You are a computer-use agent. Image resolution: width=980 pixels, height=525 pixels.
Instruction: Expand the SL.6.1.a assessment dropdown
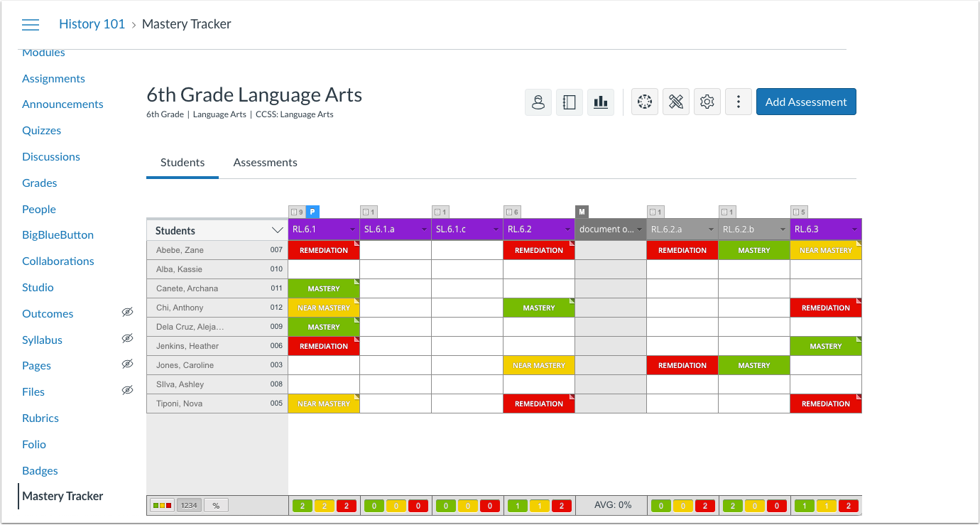425,229
